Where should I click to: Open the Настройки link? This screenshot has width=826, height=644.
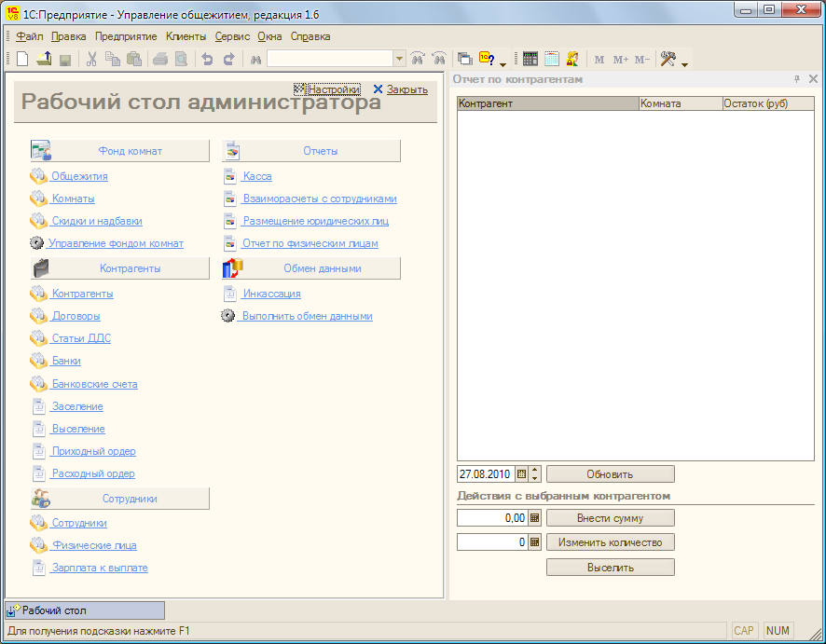point(334,89)
